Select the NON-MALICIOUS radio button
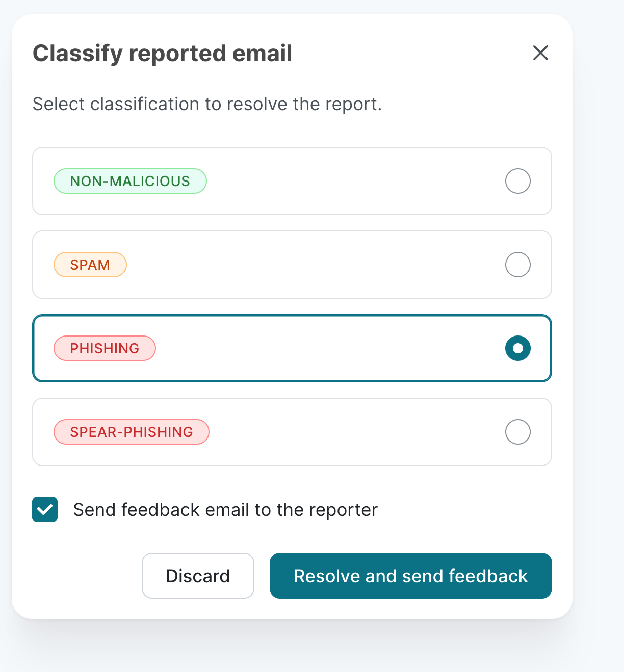 pos(517,181)
